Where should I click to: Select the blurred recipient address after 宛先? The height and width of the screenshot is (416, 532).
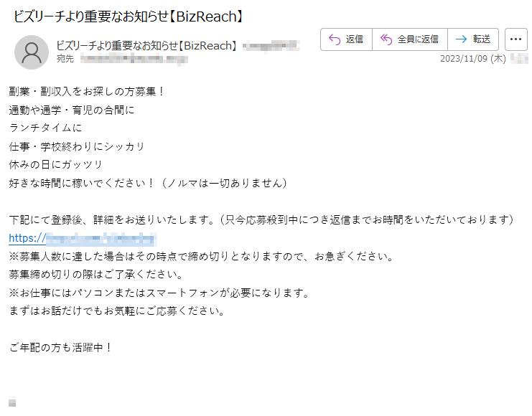pyautogui.click(x=134, y=59)
